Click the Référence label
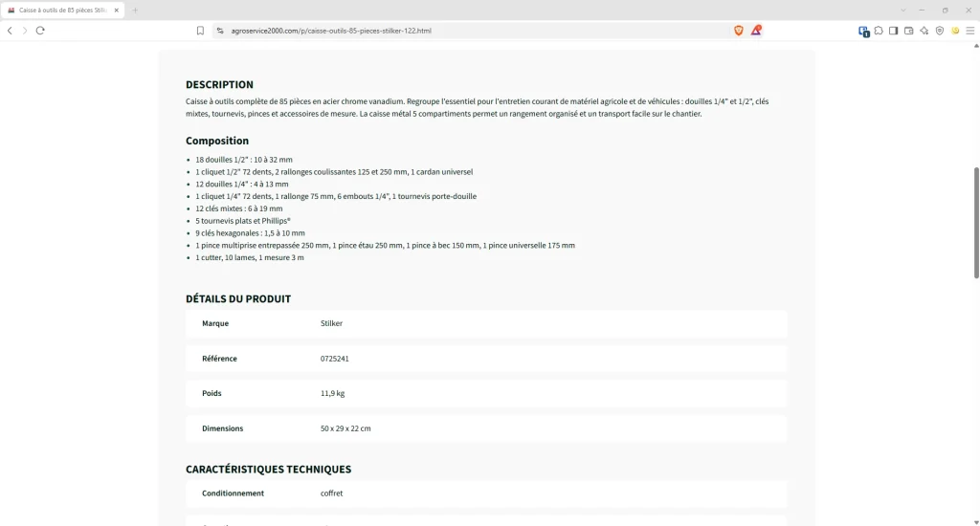This screenshot has width=980, height=526. pyautogui.click(x=219, y=359)
